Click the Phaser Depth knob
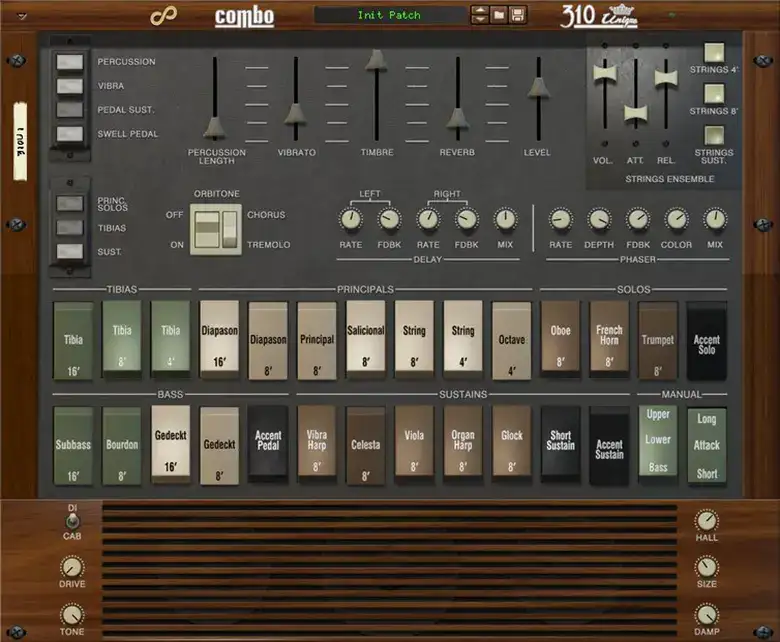The image size is (780, 642). 599,219
